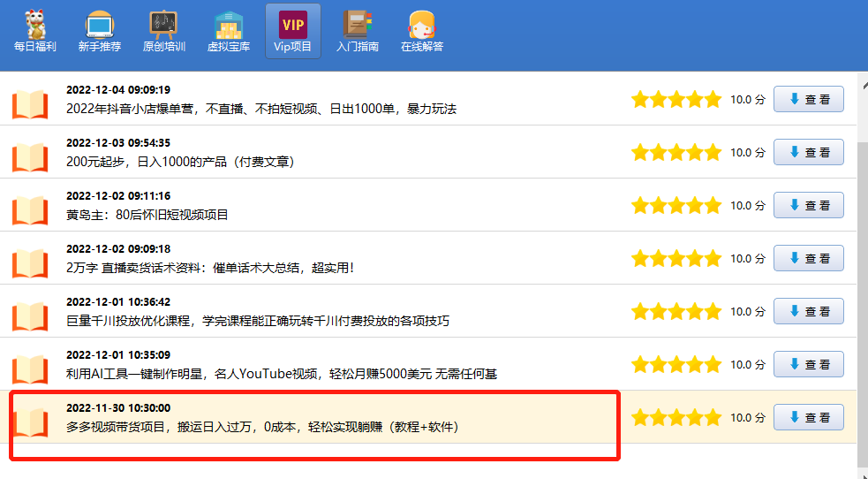This screenshot has width=868, height=479.
Task: Select the Vip项目 tab
Action: coord(293,31)
